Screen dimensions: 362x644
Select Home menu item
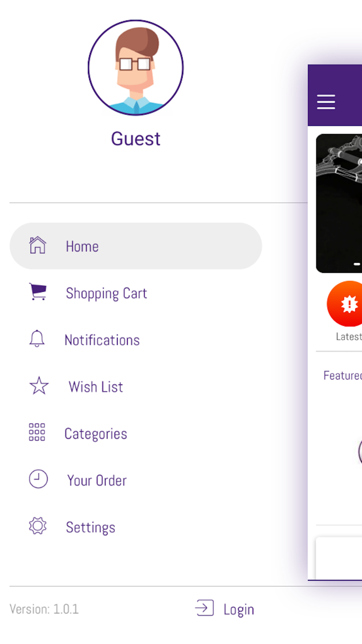136,246
